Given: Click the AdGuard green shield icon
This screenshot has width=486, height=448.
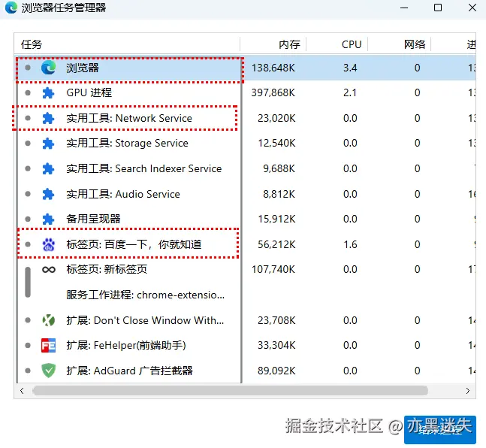Looking at the screenshot, I should (x=48, y=371).
